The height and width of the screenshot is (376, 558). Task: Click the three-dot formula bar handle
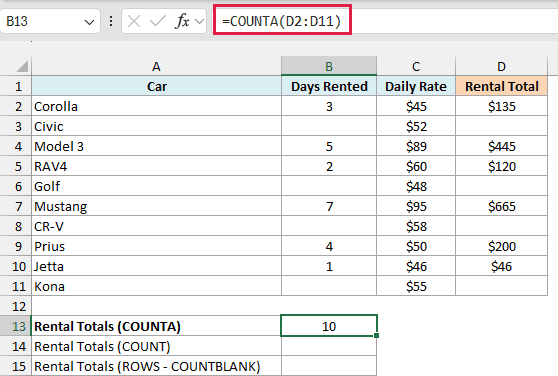tap(111, 21)
